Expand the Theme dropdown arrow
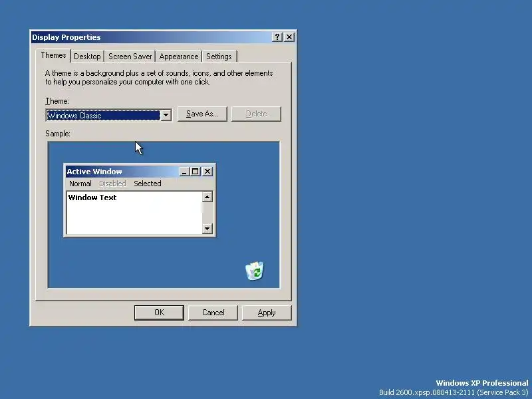This screenshot has width=532, height=399. [166, 115]
